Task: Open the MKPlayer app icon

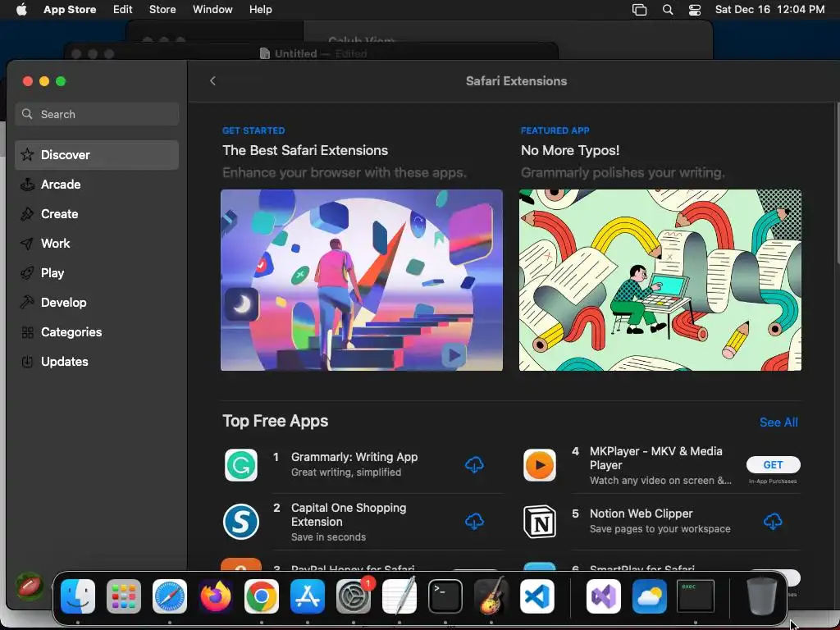Action: [540, 465]
